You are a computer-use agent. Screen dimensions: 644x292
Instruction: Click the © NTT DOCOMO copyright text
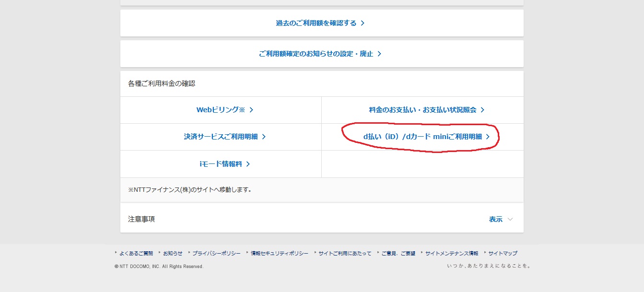point(159,267)
